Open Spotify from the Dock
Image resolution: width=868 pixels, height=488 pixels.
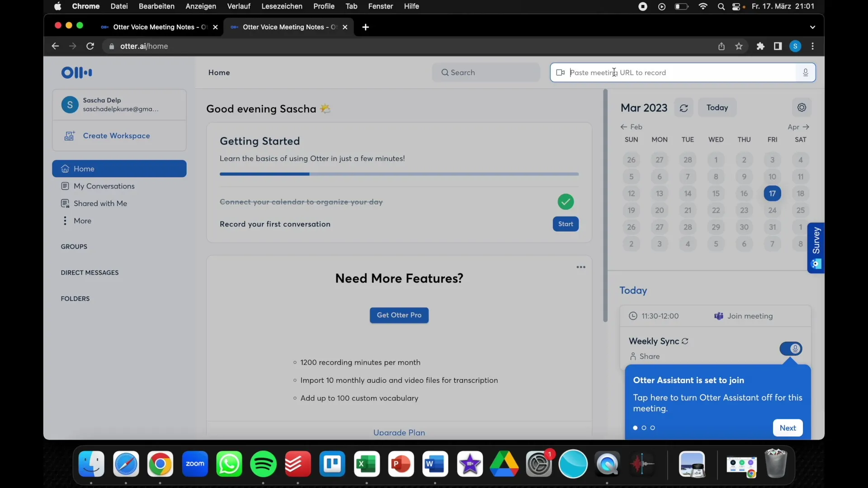263,464
